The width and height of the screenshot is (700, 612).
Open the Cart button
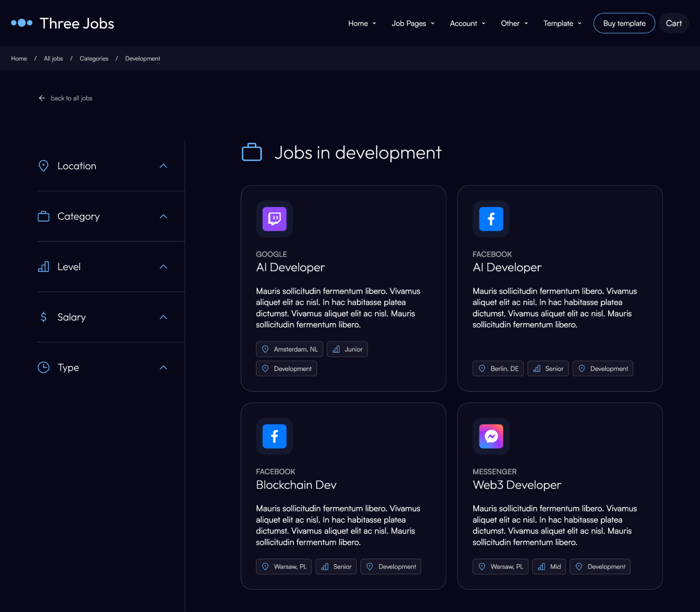674,23
